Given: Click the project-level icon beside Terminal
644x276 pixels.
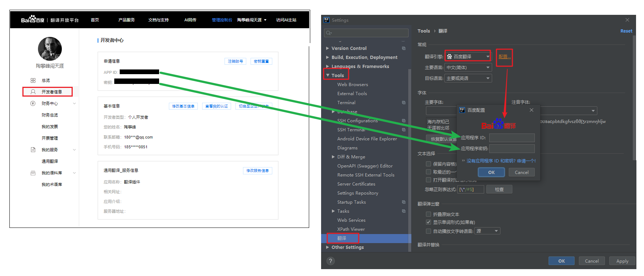Looking at the screenshot, I should coord(404,102).
